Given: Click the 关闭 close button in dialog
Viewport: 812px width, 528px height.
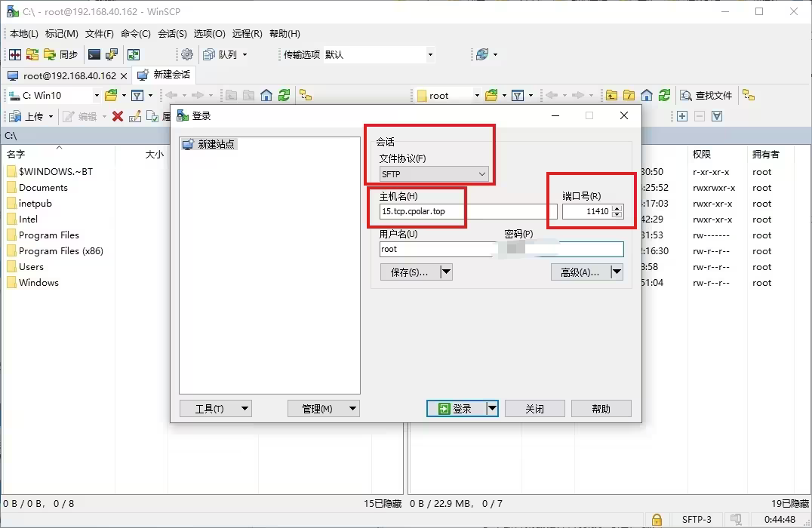Looking at the screenshot, I should [x=534, y=408].
